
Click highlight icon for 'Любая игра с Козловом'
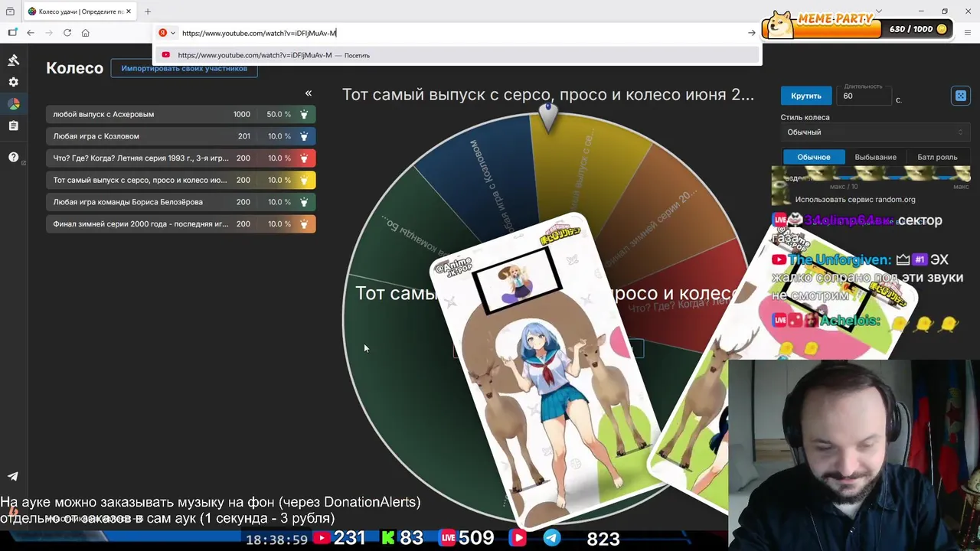coord(304,136)
